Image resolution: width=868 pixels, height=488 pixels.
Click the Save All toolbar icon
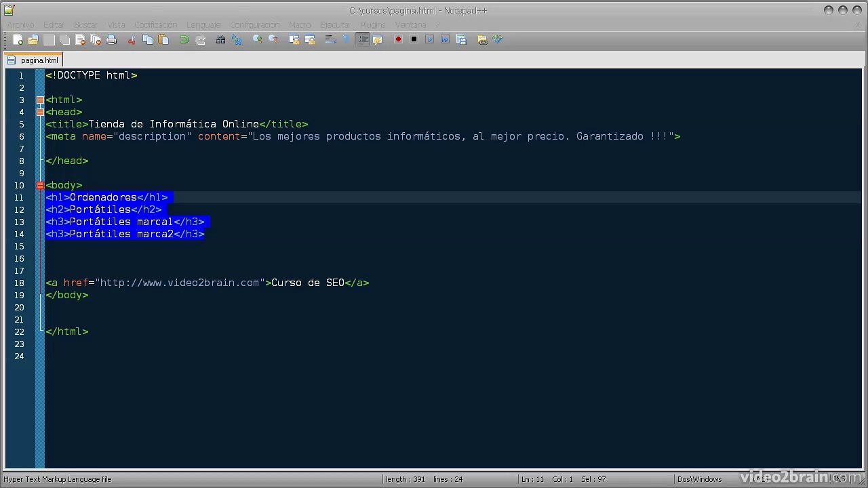[x=64, y=40]
